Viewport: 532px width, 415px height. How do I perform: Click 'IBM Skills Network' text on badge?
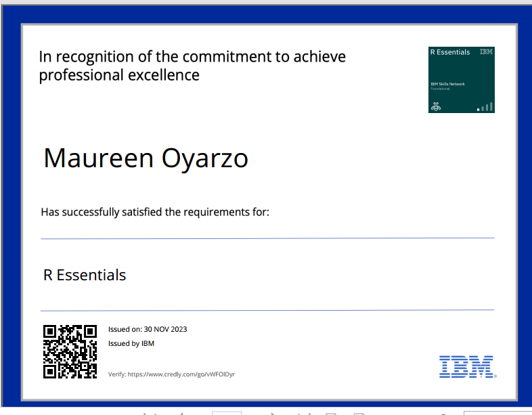pos(447,84)
